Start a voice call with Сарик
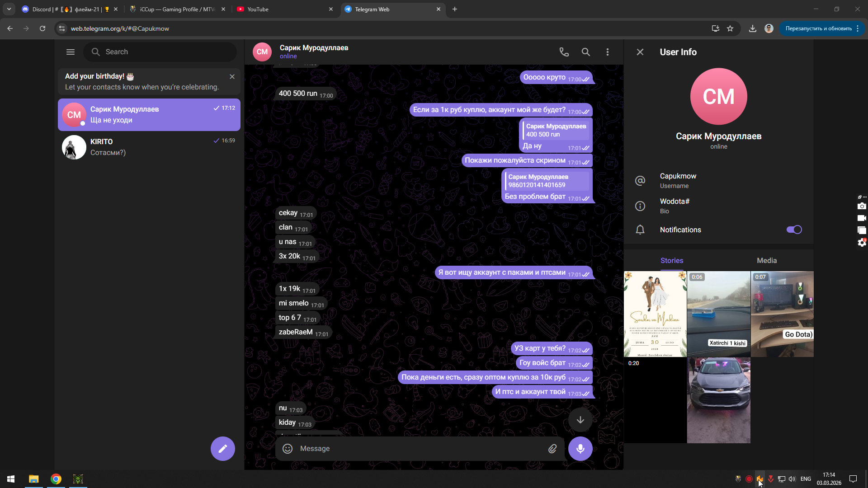Image resolution: width=868 pixels, height=488 pixels. [564, 52]
